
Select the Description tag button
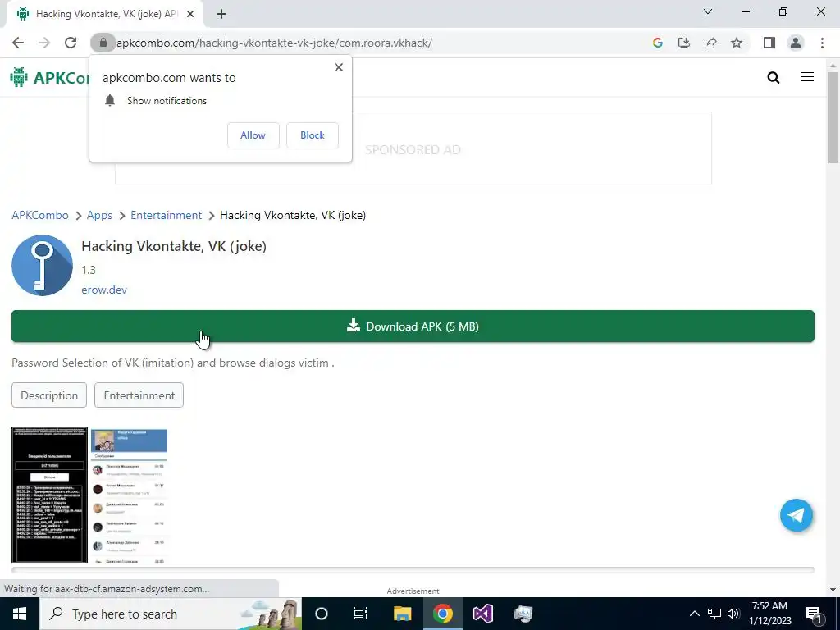pyautogui.click(x=49, y=395)
